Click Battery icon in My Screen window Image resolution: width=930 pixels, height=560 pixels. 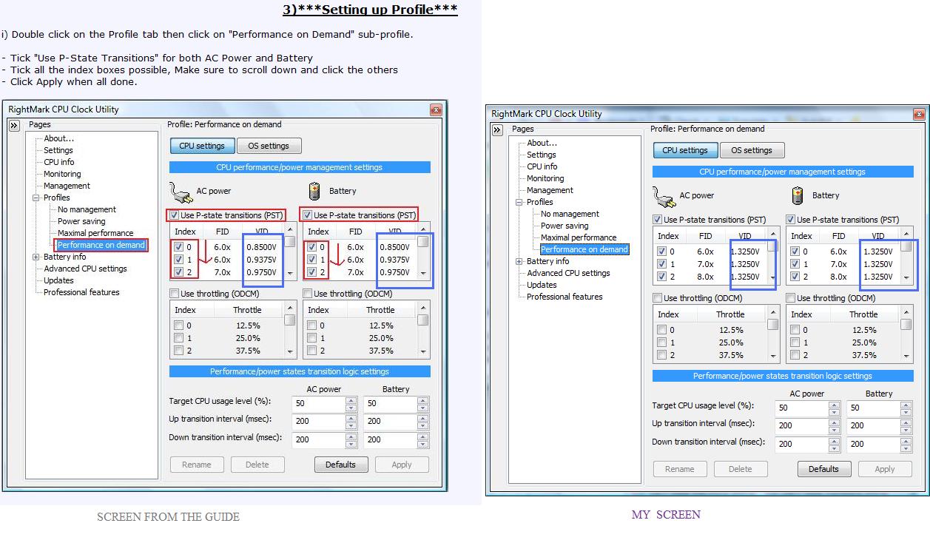tap(798, 195)
